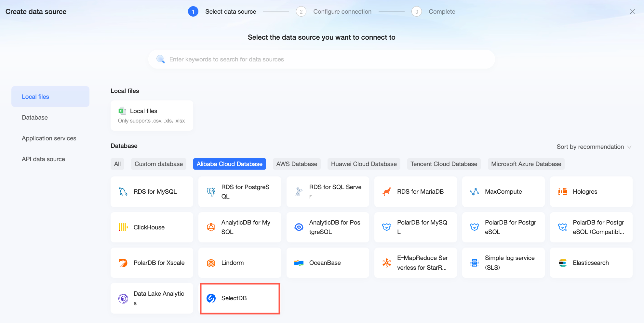Viewport: 644px width, 323px height.
Task: Click the PolarDB for PostgreSQL (Compatible) icon
Action: coord(562,227)
